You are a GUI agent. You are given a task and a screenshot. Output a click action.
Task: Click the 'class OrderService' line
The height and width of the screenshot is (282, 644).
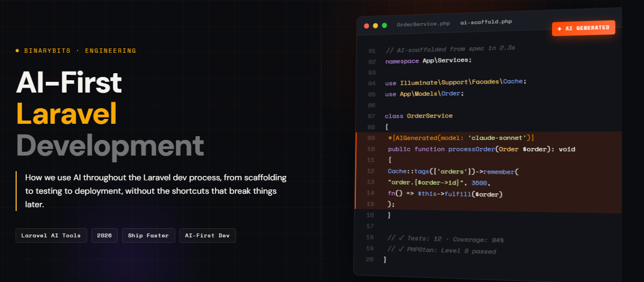point(419,116)
